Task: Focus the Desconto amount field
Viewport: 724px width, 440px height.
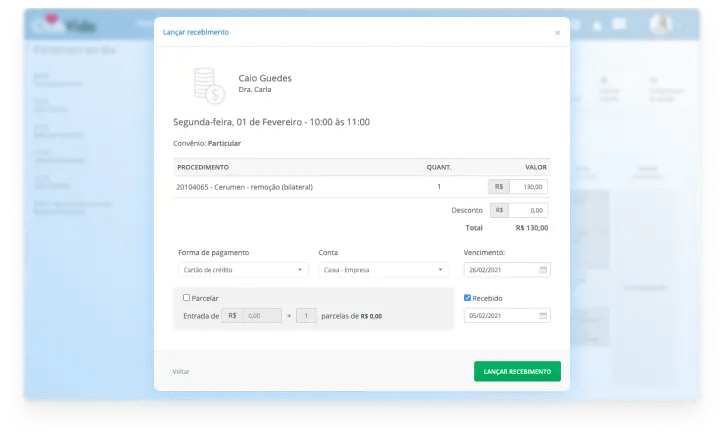Action: tap(528, 211)
